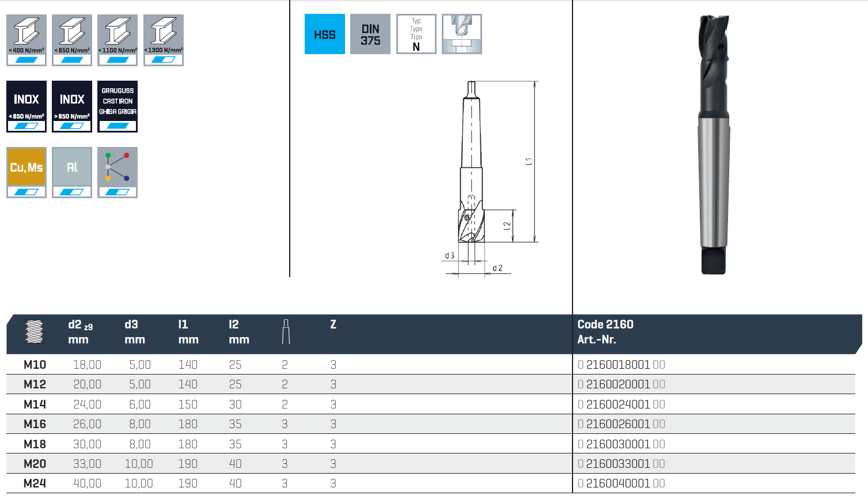Click the Cu, Ms material icon
Image resolution: width=868 pixels, height=499 pixels.
26,172
